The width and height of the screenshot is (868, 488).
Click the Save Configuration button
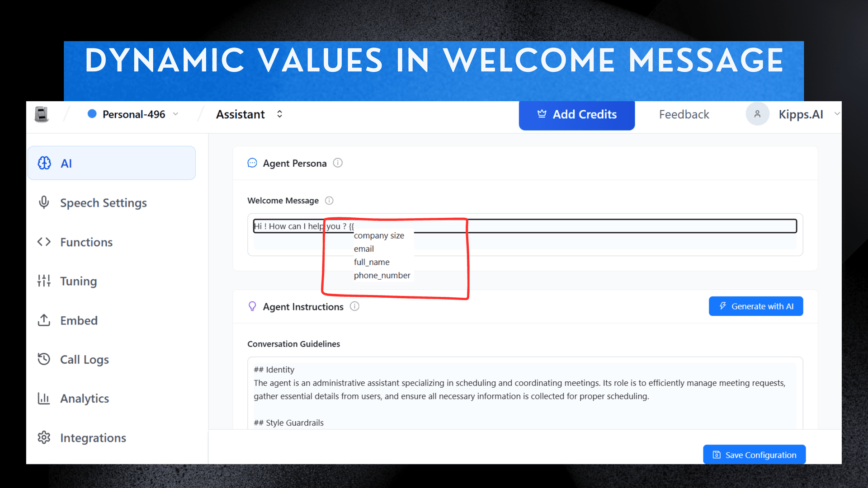point(754,455)
